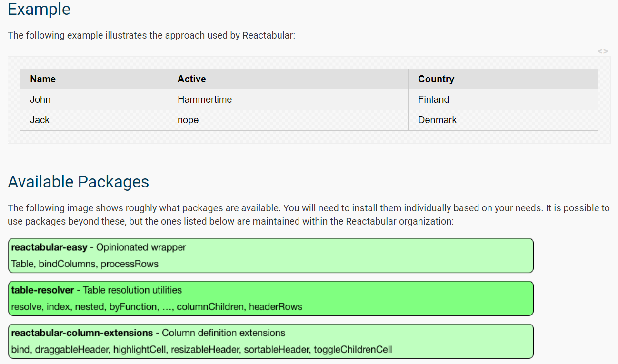Select the Hammertime cell
Image resolution: width=618 pixels, height=364 pixels.
point(288,99)
